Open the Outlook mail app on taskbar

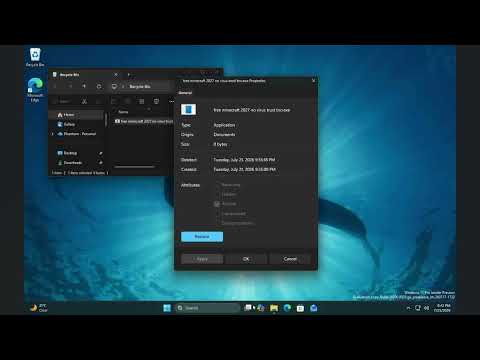tap(314, 308)
